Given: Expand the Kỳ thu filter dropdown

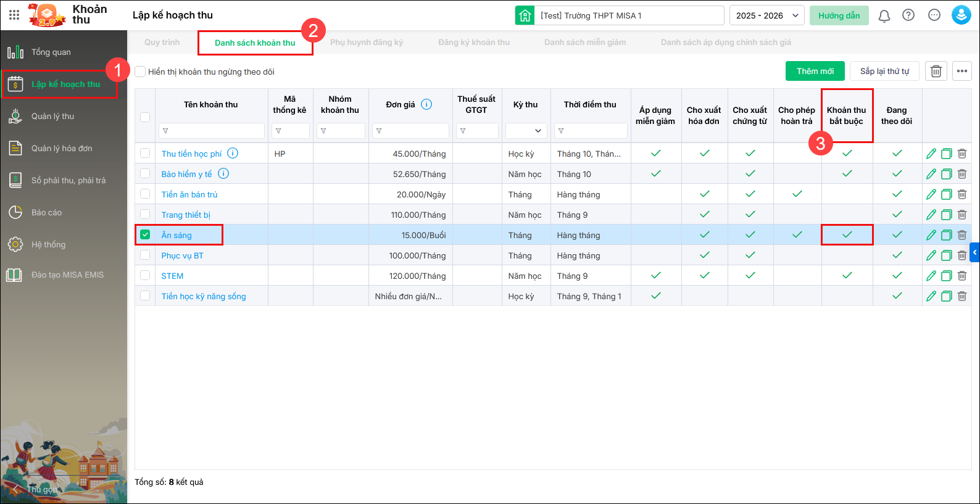Looking at the screenshot, I should 526,131.
